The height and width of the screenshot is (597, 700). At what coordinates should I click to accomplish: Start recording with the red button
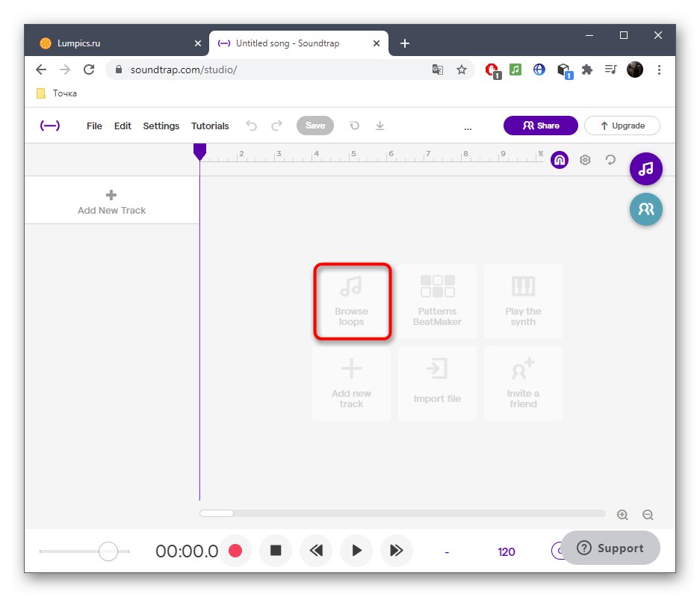click(x=235, y=551)
